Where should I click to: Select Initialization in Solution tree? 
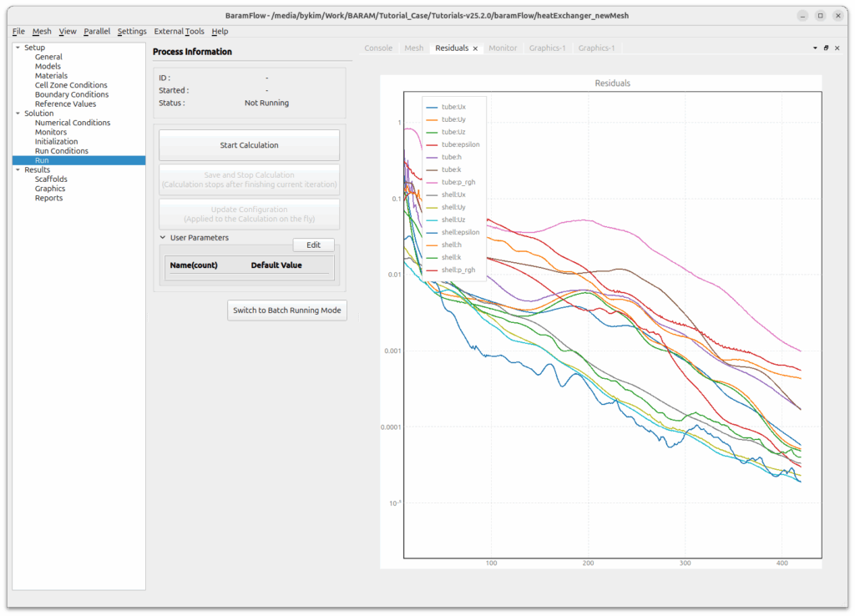[56, 141]
